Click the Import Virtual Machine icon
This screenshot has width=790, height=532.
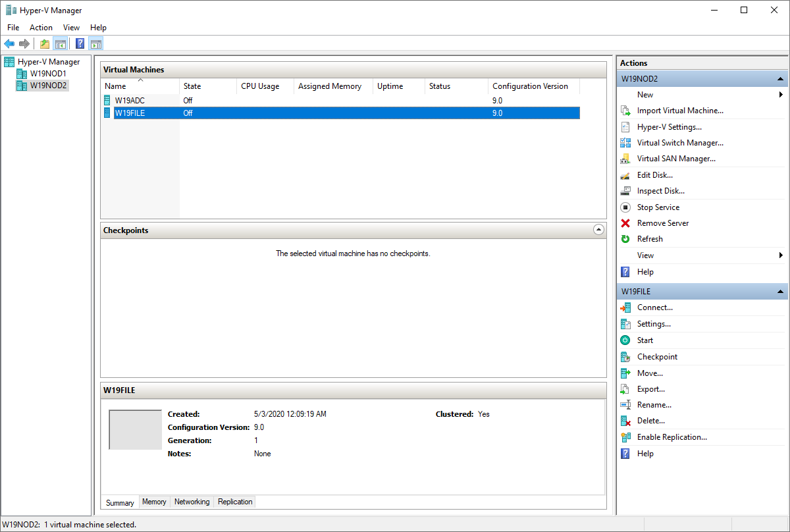tap(625, 111)
